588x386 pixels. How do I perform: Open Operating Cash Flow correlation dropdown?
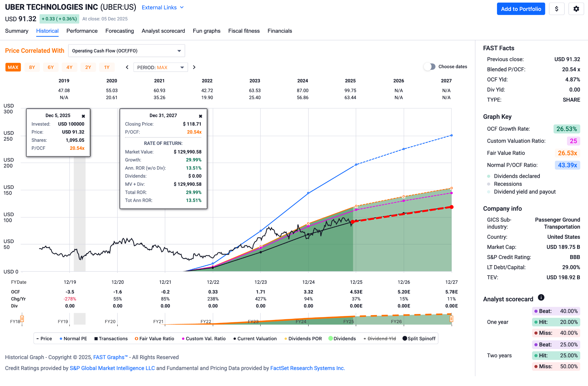pos(126,51)
